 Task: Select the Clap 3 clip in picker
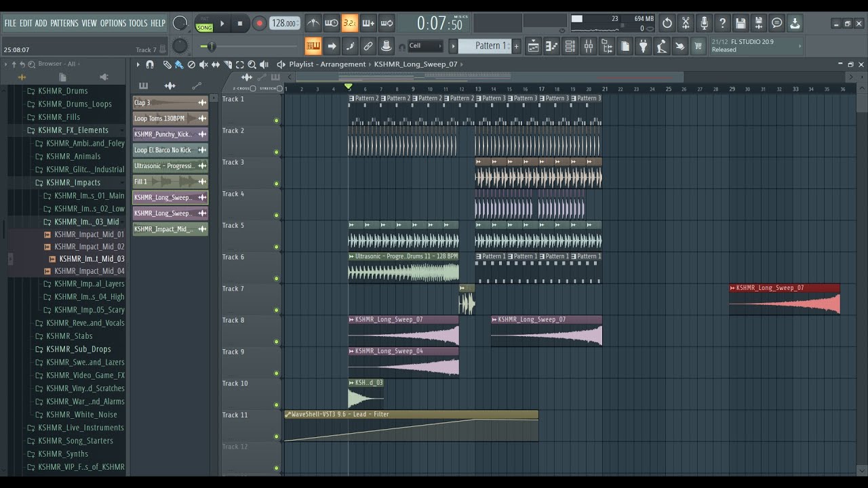(x=170, y=102)
